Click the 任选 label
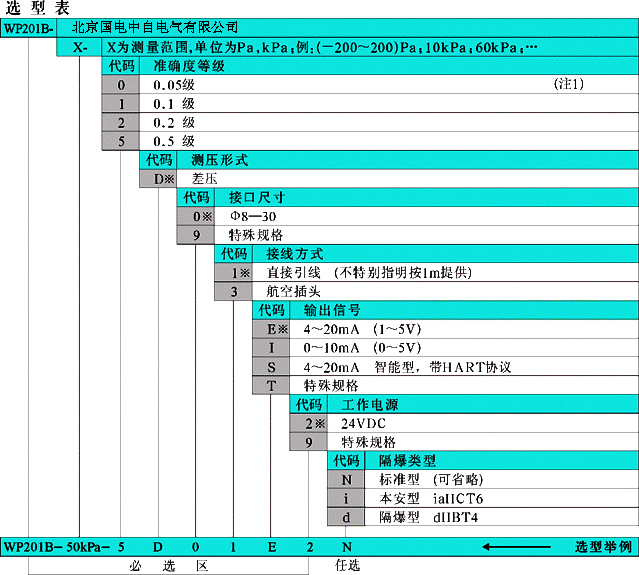The image size is (639, 575). (x=347, y=565)
